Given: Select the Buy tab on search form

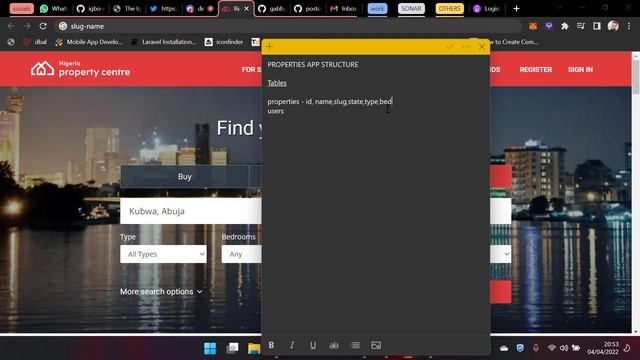Looking at the screenshot, I should [x=184, y=176].
